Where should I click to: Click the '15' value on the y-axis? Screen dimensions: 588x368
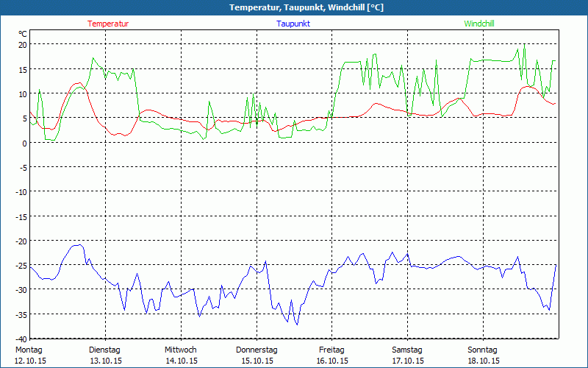click(x=23, y=69)
